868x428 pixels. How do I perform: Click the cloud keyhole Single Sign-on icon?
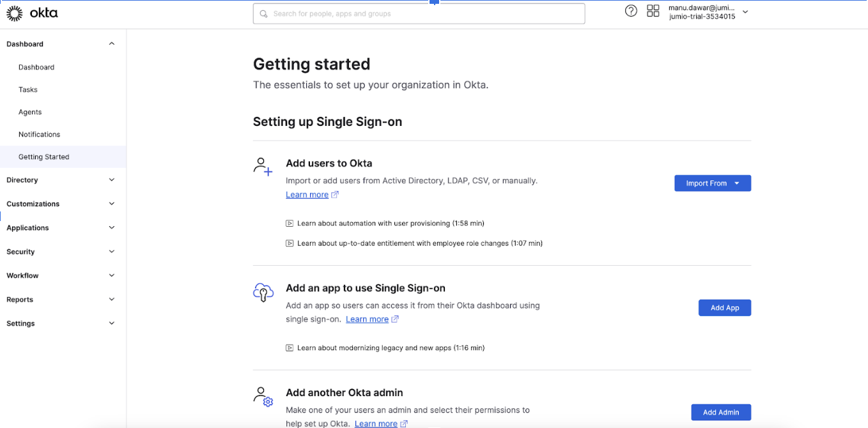tap(263, 293)
